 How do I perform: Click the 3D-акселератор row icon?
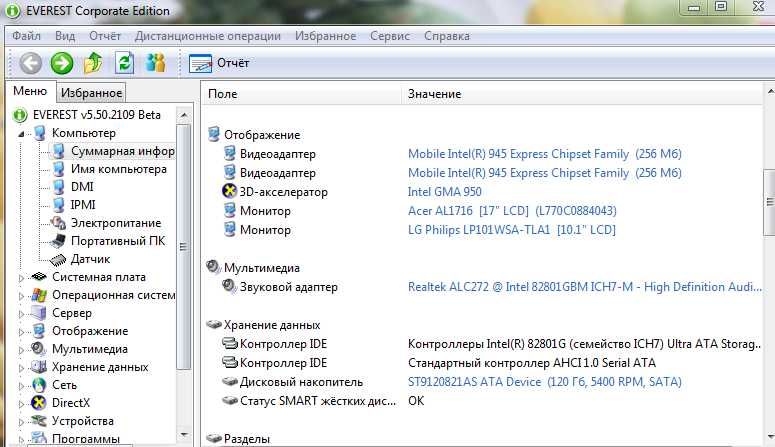point(229,191)
